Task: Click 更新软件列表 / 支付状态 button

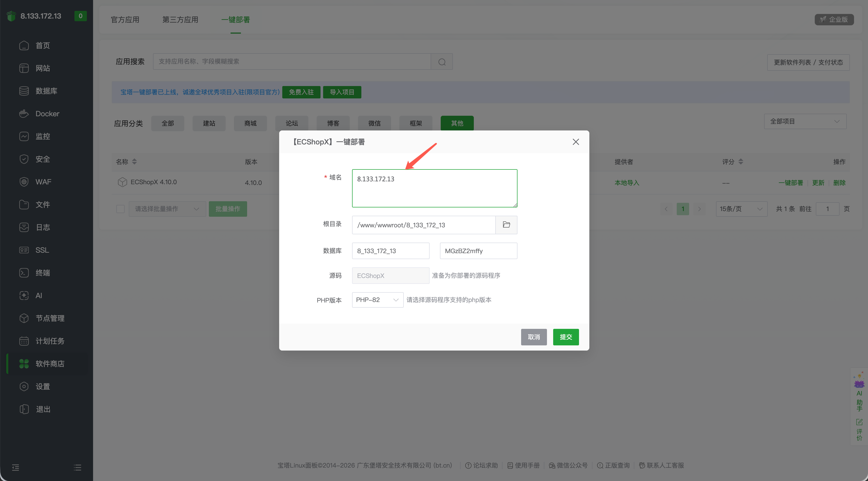Action: (x=808, y=62)
